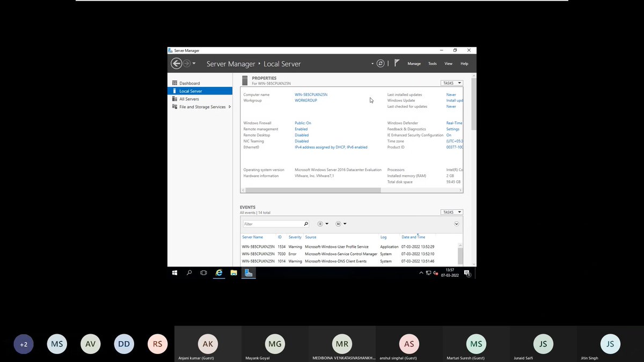Image resolution: width=644 pixels, height=362 pixels.
Task: Click the Product ID 00377 link
Action: point(455,147)
